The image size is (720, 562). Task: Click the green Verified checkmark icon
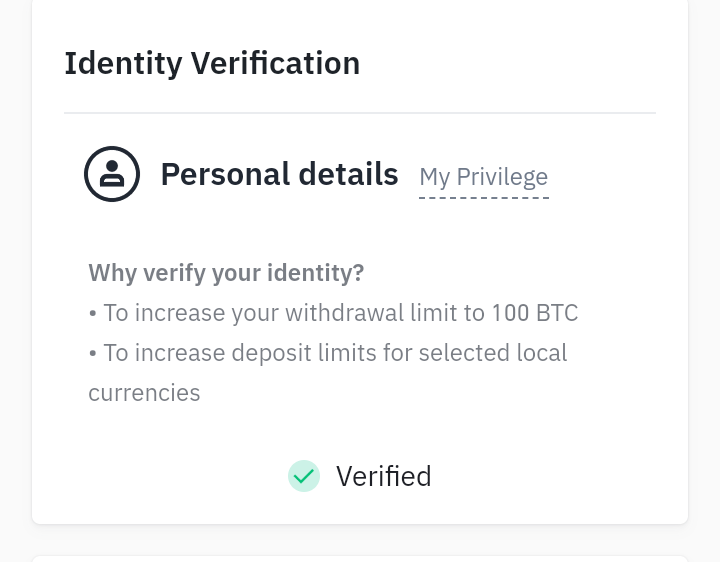(304, 476)
